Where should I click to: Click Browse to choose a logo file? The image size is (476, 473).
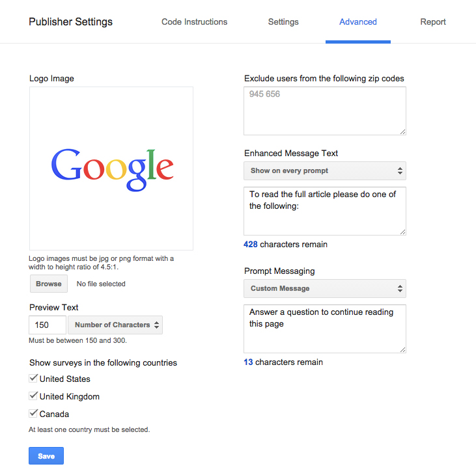tap(49, 284)
